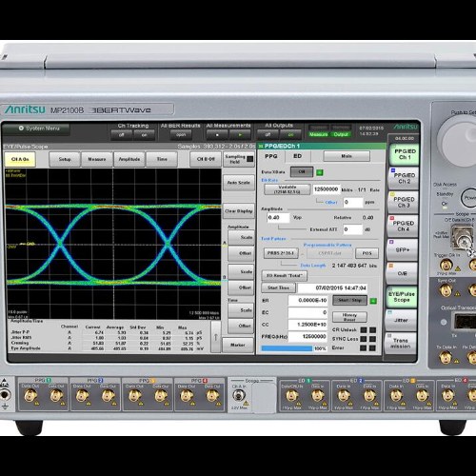The image size is (476, 476).
Task: Open the Start Time display selector
Action: tap(278, 288)
